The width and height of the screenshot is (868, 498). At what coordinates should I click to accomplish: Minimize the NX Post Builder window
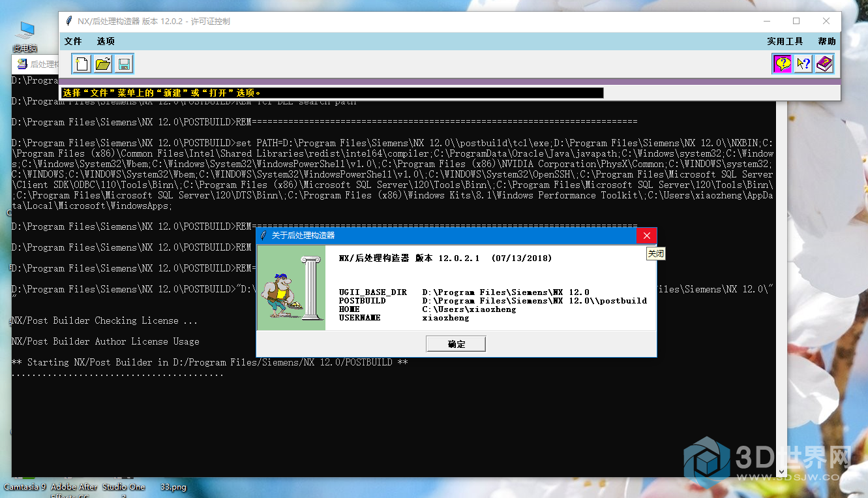point(766,21)
